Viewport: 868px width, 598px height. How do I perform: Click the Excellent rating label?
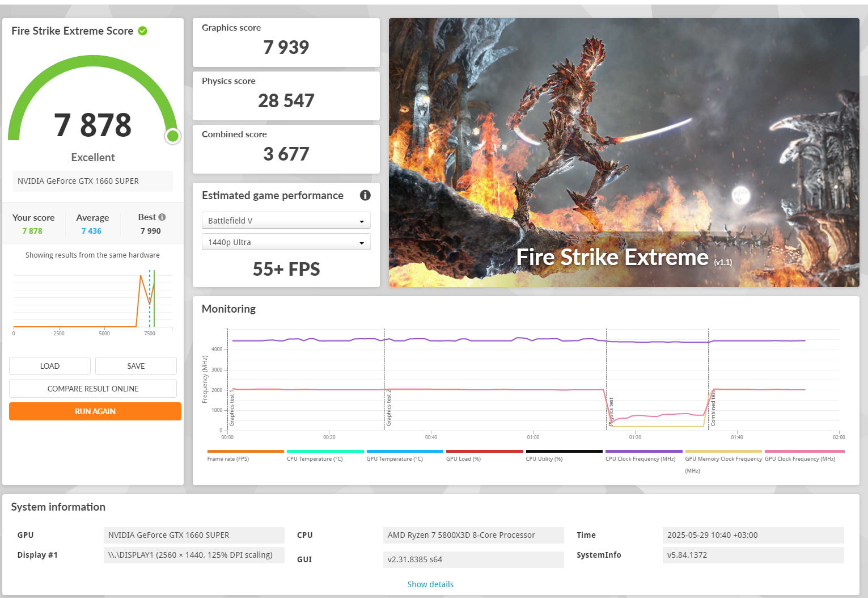[93, 157]
